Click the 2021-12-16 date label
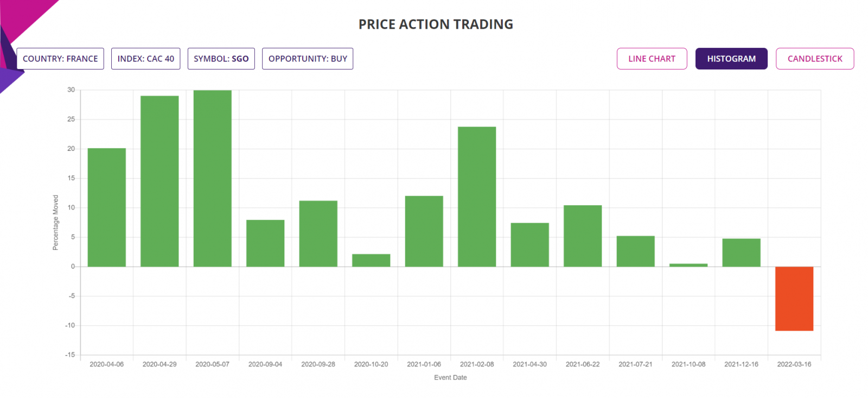 coord(742,364)
